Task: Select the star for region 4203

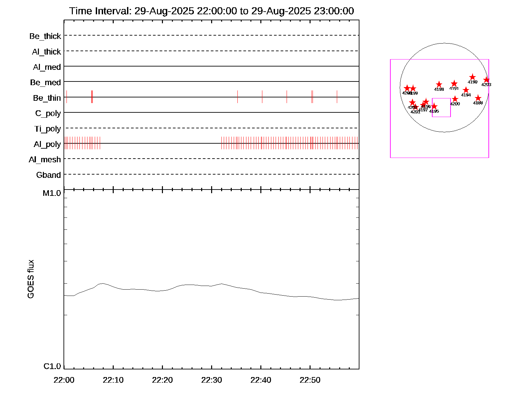Action: click(486, 80)
